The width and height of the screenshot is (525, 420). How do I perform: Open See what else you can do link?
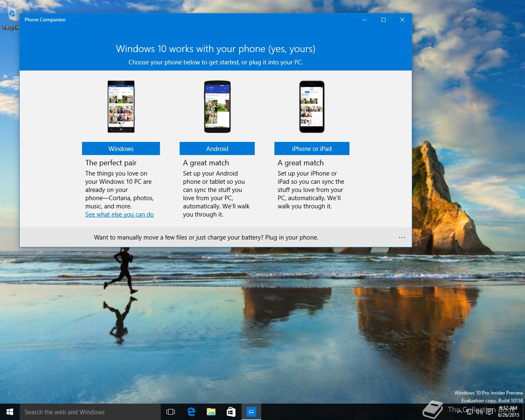pyautogui.click(x=119, y=215)
